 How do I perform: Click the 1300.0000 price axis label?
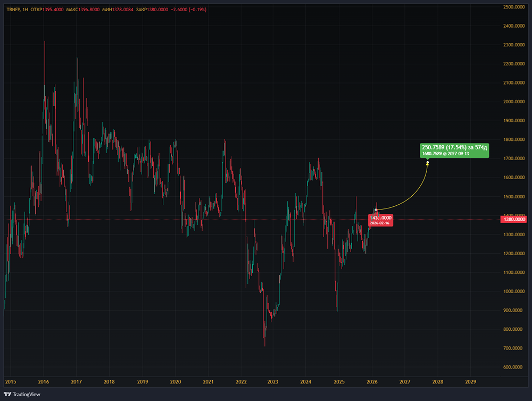click(514, 235)
